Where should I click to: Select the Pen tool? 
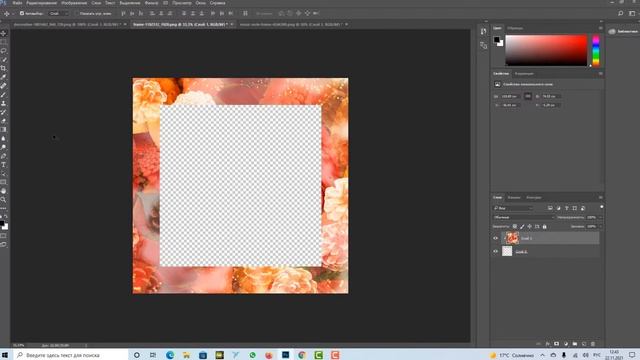[x=4, y=156]
